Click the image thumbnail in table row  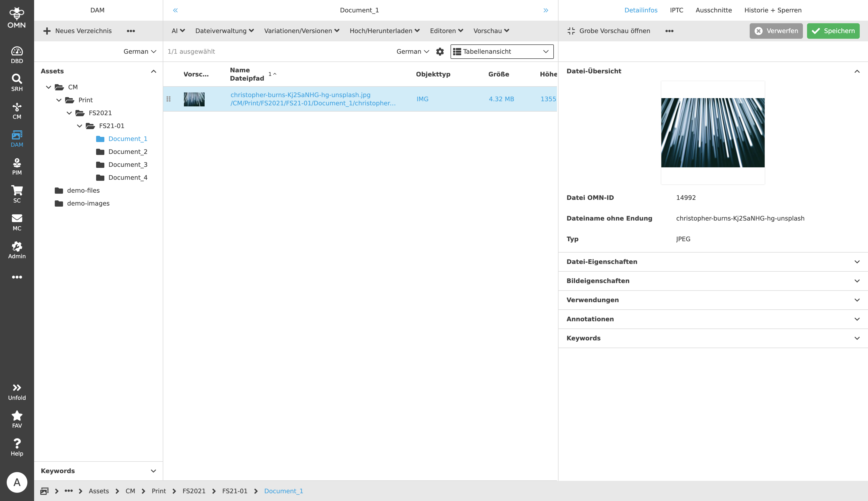tap(194, 99)
